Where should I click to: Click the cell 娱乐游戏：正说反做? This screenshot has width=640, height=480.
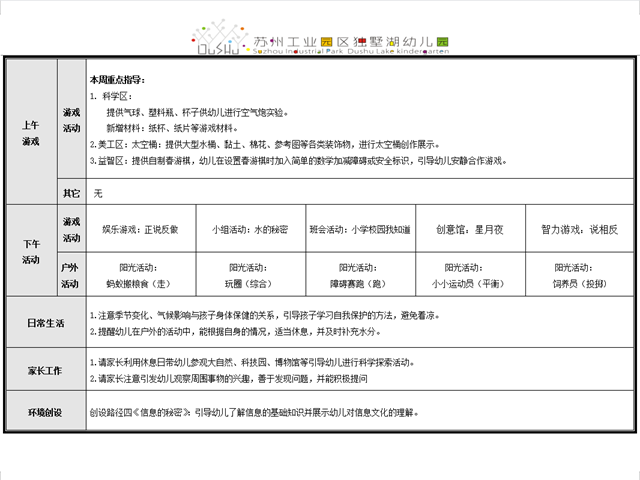(141, 229)
